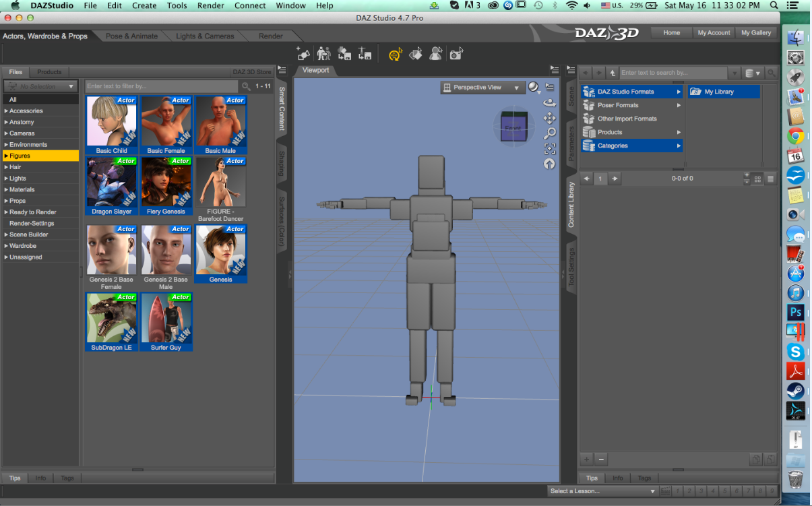The width and height of the screenshot is (812, 506).
Task: Open the Create menu
Action: click(144, 5)
